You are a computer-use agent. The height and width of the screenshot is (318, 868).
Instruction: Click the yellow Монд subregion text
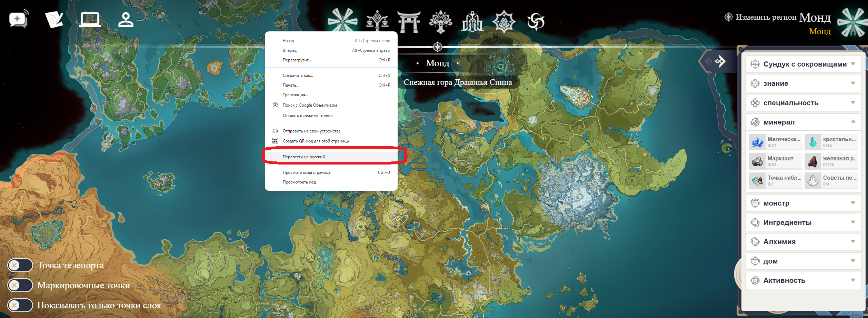[820, 31]
